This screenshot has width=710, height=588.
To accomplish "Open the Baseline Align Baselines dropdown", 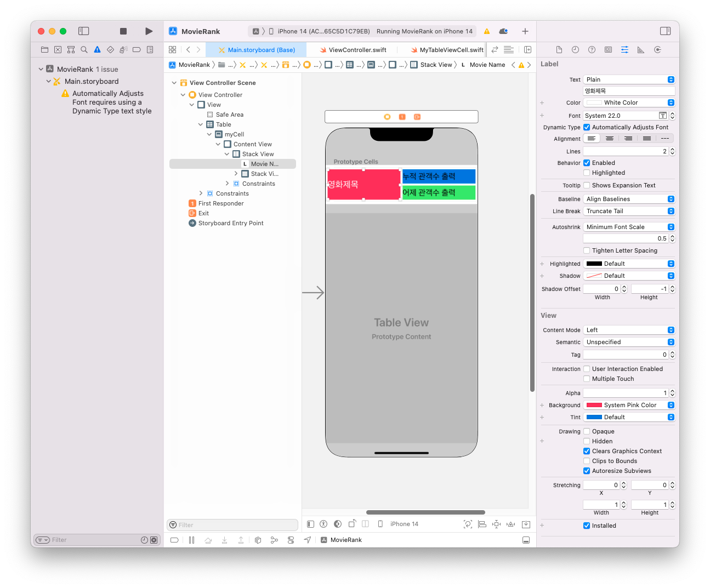I will click(629, 199).
